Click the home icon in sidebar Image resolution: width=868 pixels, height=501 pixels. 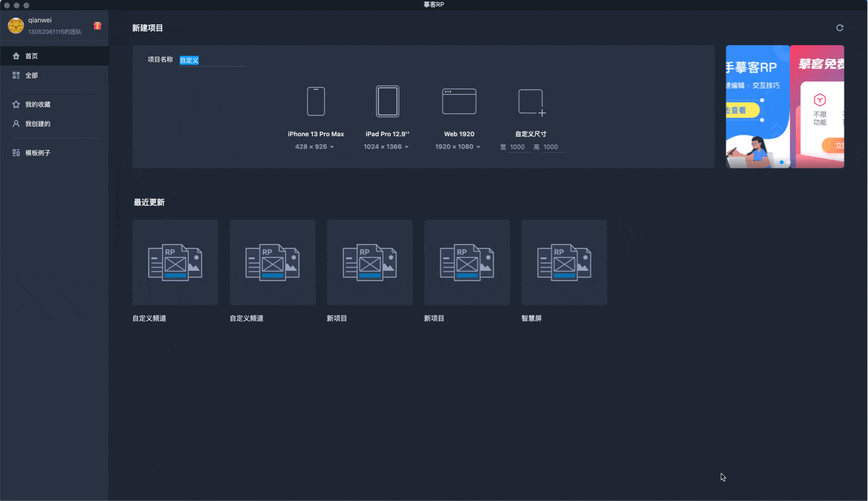pyautogui.click(x=16, y=56)
